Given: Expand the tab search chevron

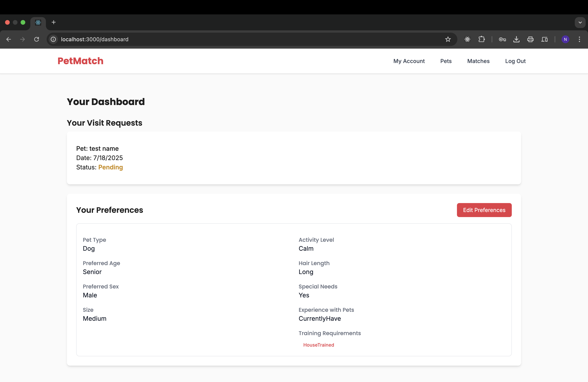Looking at the screenshot, I should pyautogui.click(x=580, y=23).
